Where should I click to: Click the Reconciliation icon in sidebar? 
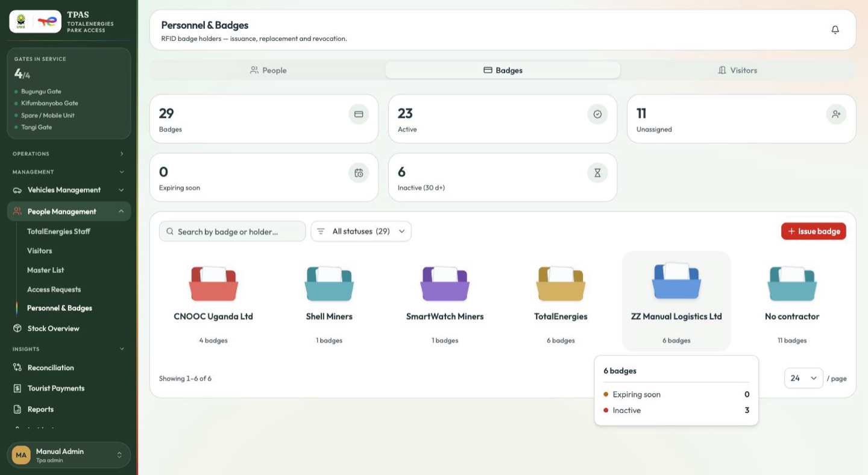pos(17,368)
